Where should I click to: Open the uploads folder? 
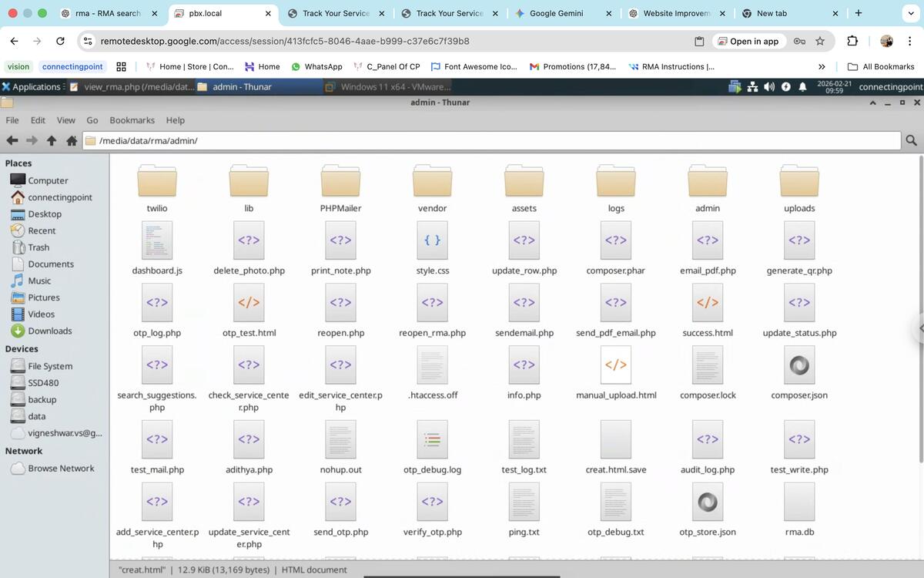pos(799,183)
